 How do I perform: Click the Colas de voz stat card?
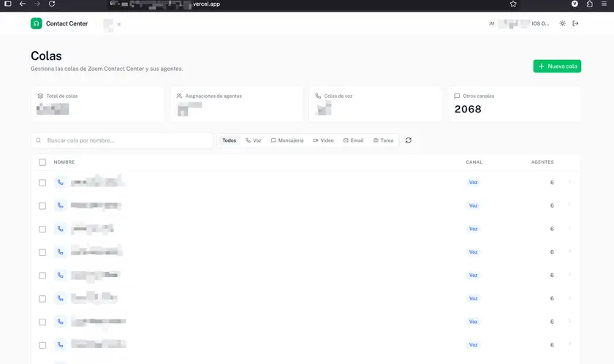tap(375, 104)
